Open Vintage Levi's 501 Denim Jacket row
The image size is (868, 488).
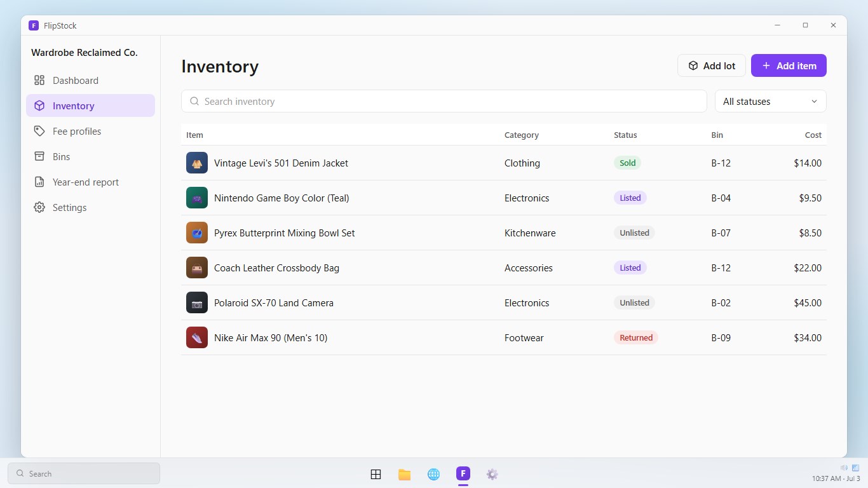(503, 163)
